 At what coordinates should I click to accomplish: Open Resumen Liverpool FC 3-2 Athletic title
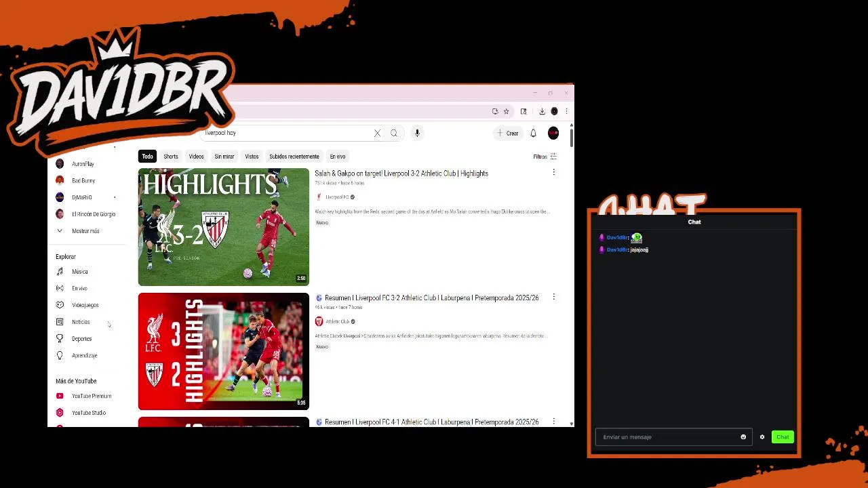click(x=431, y=298)
